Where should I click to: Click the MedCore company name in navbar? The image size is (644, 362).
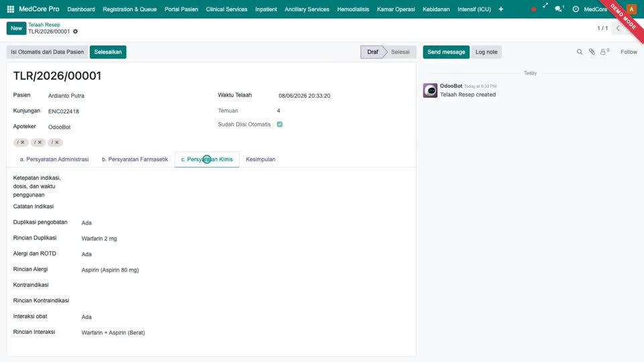pos(595,9)
